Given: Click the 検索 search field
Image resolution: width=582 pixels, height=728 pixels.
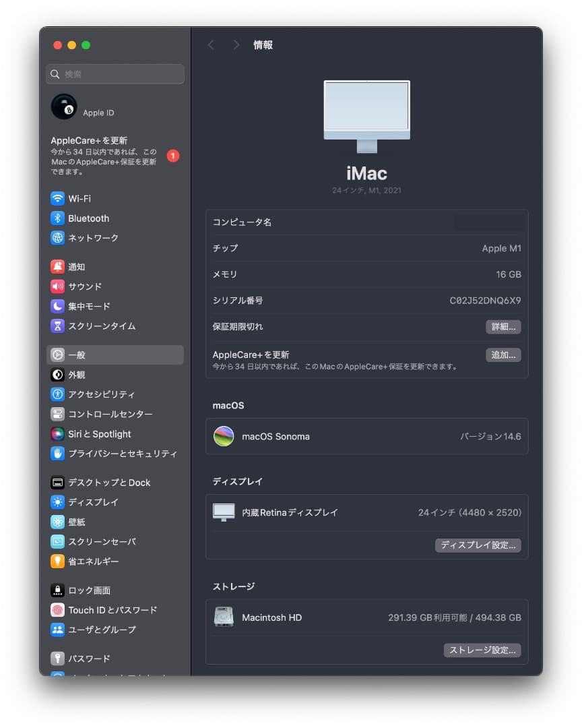Looking at the screenshot, I should (x=115, y=74).
